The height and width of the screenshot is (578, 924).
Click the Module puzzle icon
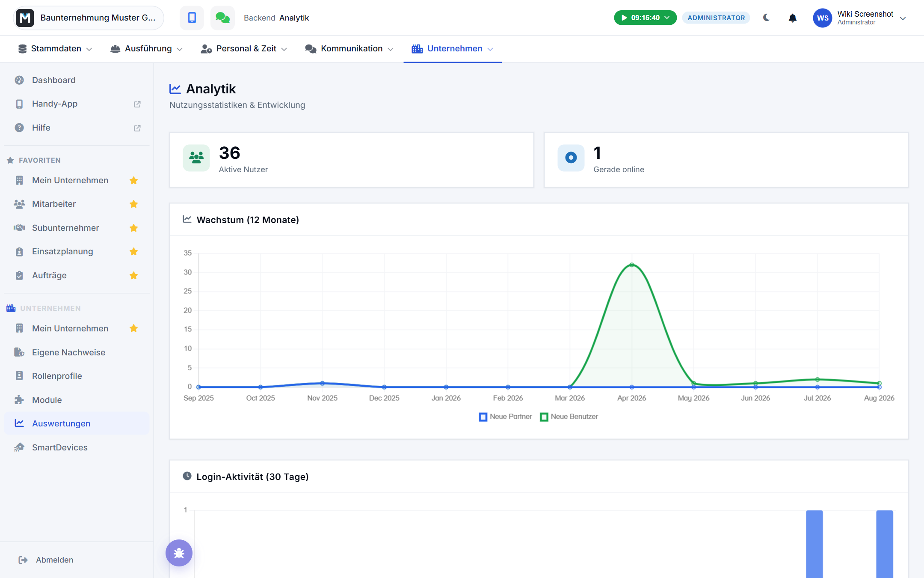click(19, 400)
